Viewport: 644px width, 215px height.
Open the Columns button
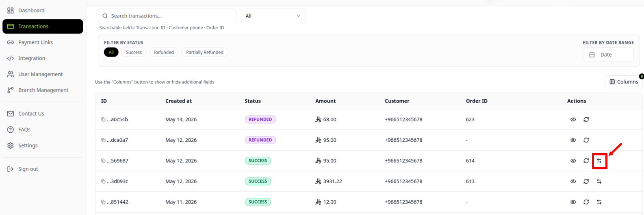click(x=623, y=82)
